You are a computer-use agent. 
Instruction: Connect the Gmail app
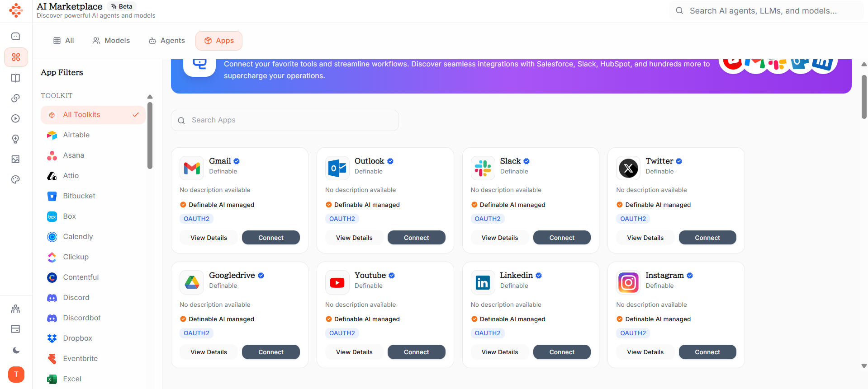tap(271, 238)
